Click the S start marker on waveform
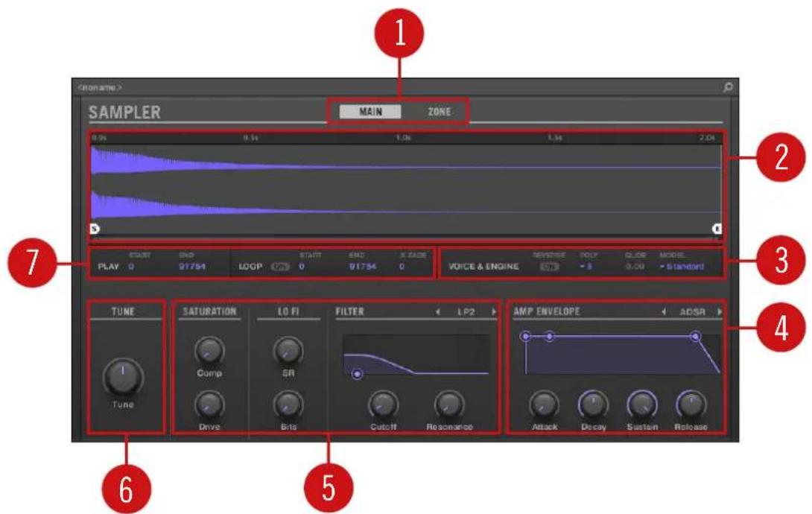 (x=95, y=228)
